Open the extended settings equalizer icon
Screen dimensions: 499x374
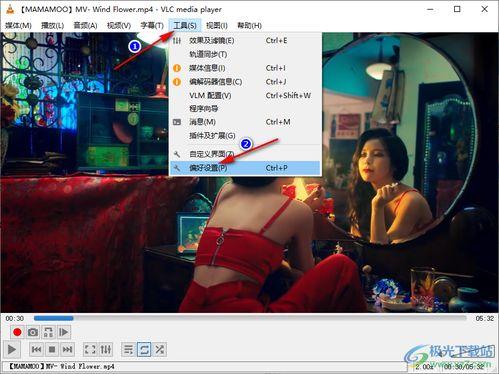106,350
